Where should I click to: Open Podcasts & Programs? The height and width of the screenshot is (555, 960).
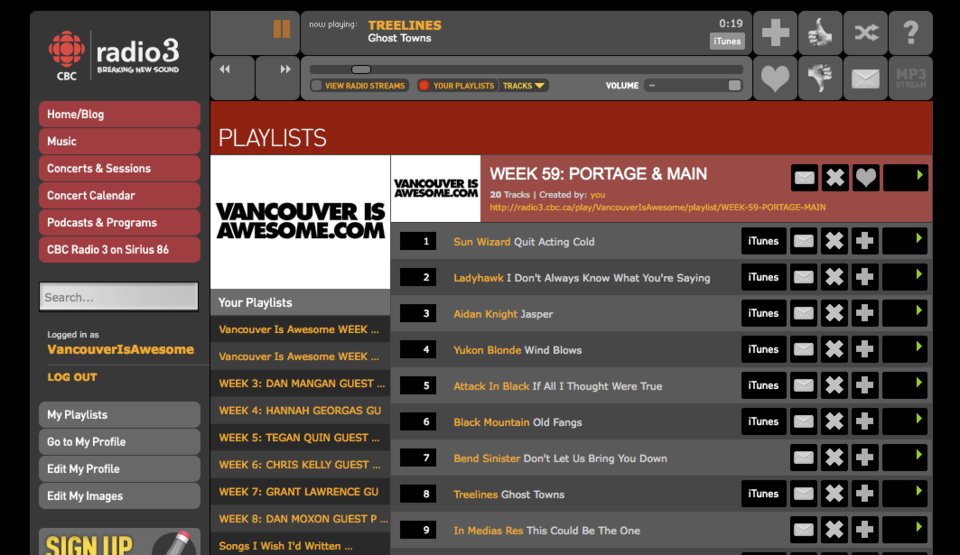coord(119,222)
